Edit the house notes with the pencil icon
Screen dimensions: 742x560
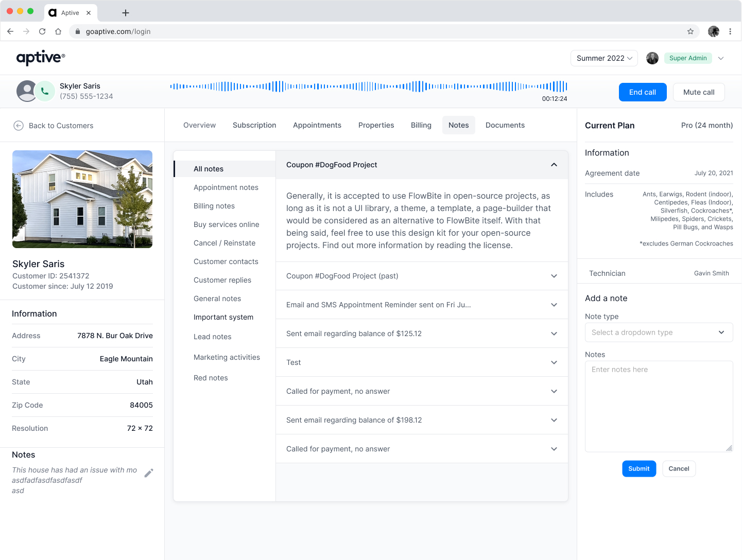click(149, 473)
